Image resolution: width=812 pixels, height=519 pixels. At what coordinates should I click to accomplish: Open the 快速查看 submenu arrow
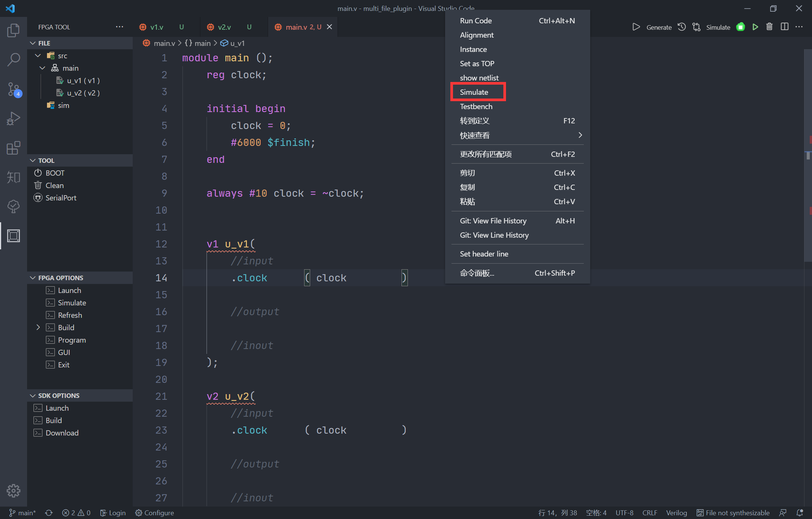pos(580,135)
